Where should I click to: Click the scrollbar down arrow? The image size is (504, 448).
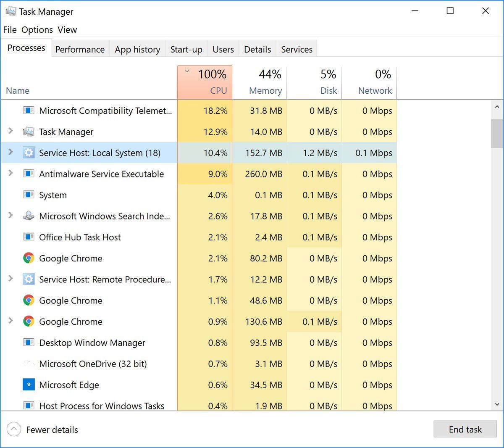click(497, 404)
